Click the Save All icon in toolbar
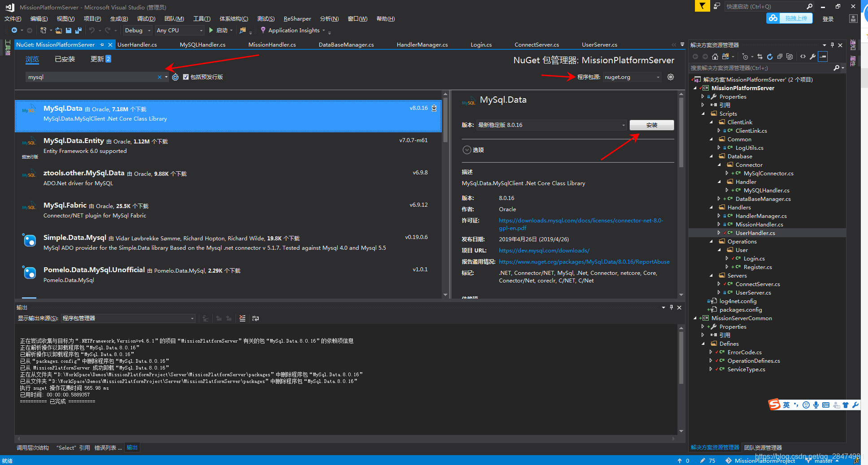This screenshot has height=465, width=868. point(78,30)
